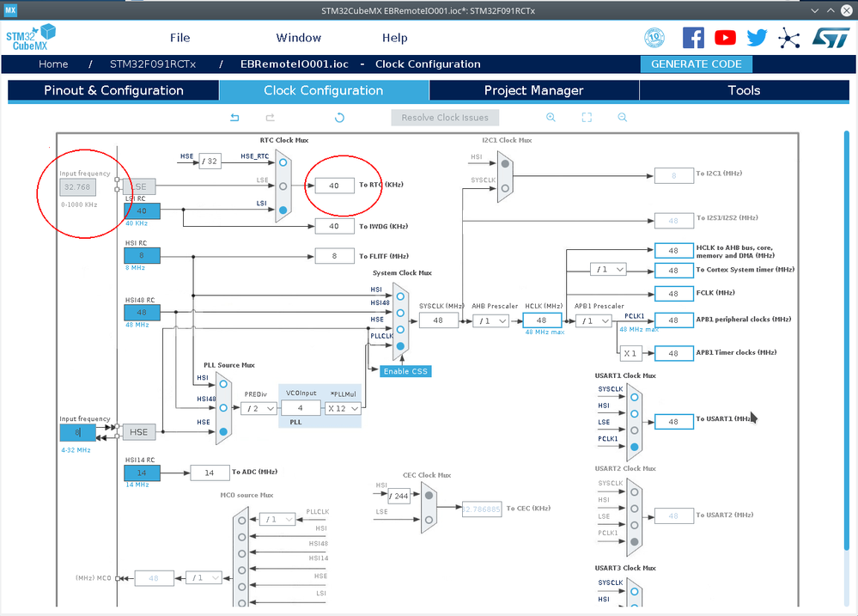Viewport: 858px width, 616px height.
Task: Click the undo arrow in clock toolbar
Action: click(234, 117)
